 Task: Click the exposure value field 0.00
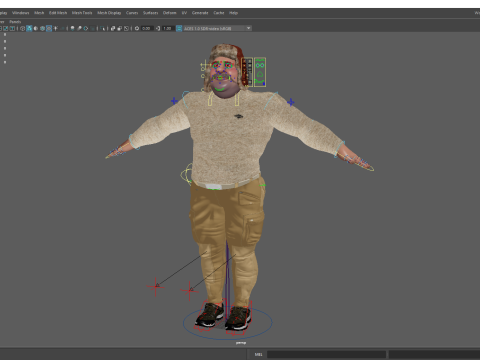[147, 28]
